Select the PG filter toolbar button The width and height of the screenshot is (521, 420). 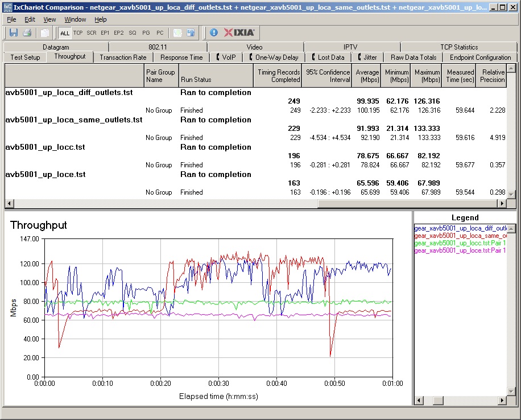click(x=146, y=33)
